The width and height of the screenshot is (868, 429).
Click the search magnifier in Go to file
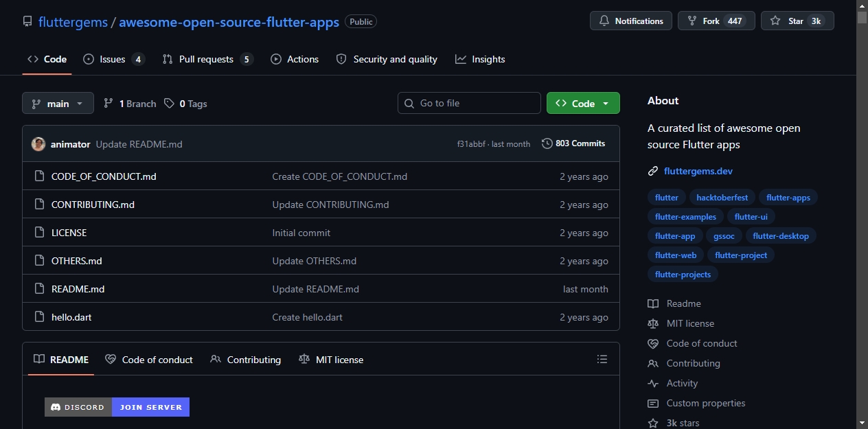[x=409, y=103]
